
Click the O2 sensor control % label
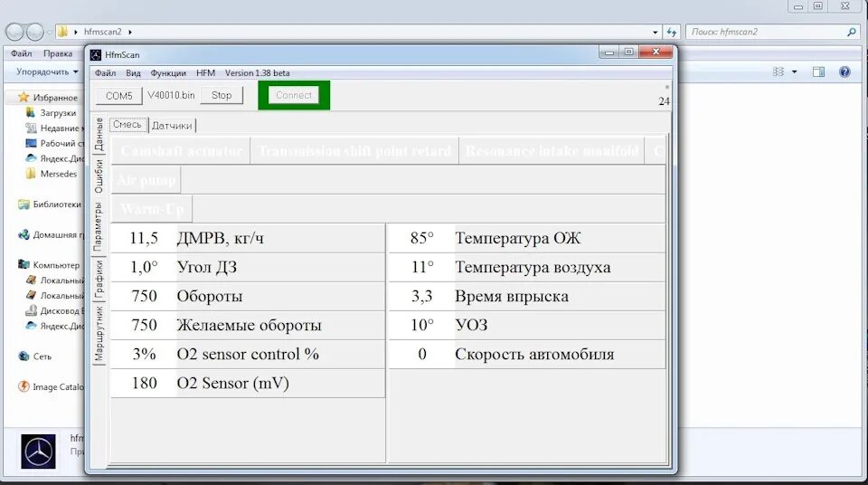coord(248,354)
